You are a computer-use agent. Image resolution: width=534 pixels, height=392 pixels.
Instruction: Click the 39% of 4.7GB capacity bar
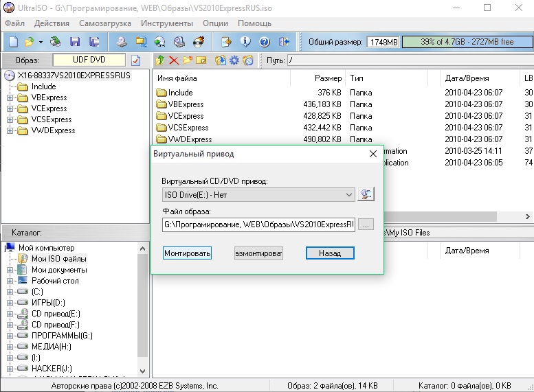[x=467, y=42]
